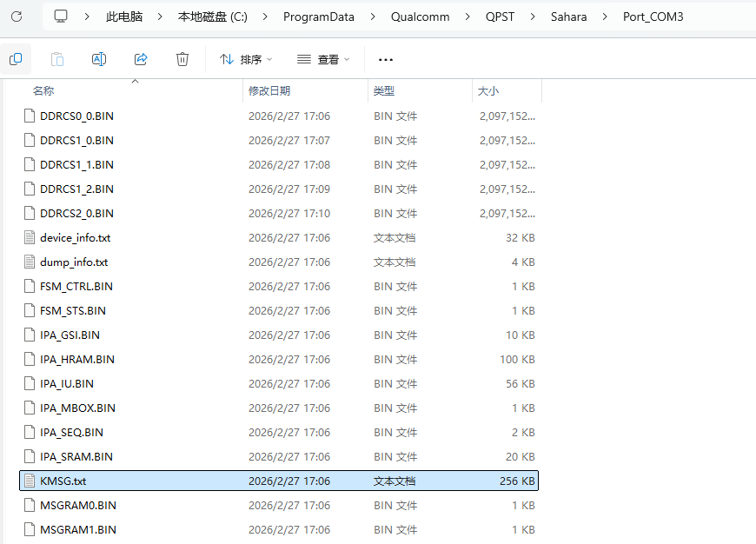Click the file icon of IPA_SRAM.BIN
The image size is (756, 544).
(30, 457)
